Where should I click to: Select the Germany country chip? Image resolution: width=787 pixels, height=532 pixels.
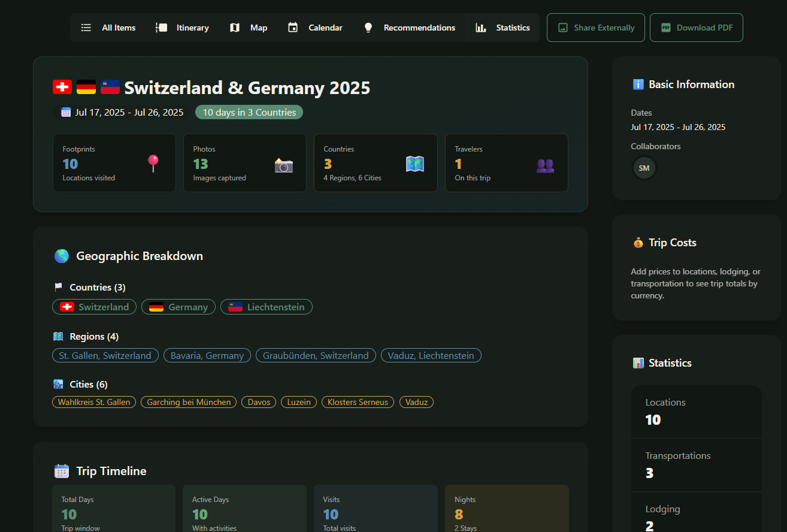click(178, 307)
